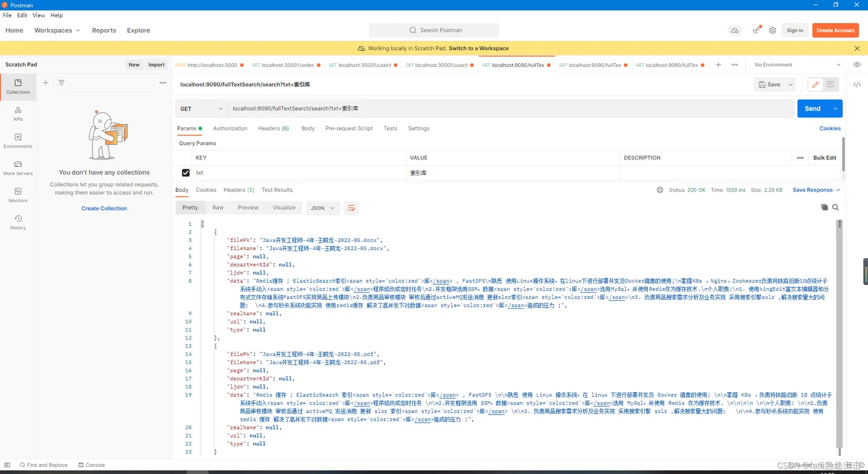Click the network globe icon near Status
The image size is (868, 474).
[x=660, y=190]
